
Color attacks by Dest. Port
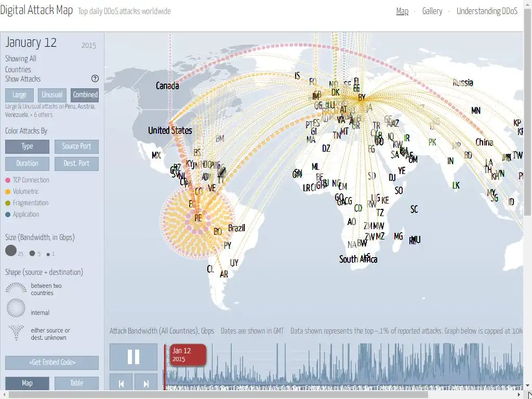pos(76,164)
